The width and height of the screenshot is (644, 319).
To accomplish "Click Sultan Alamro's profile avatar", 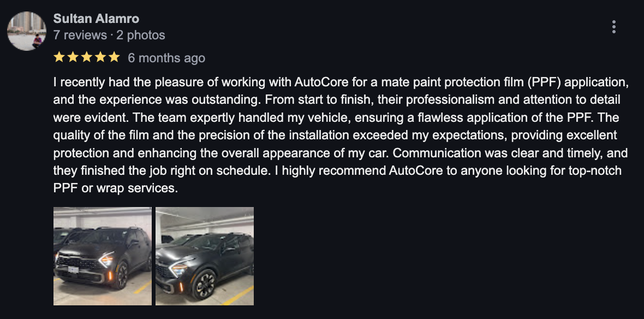I will click(27, 31).
